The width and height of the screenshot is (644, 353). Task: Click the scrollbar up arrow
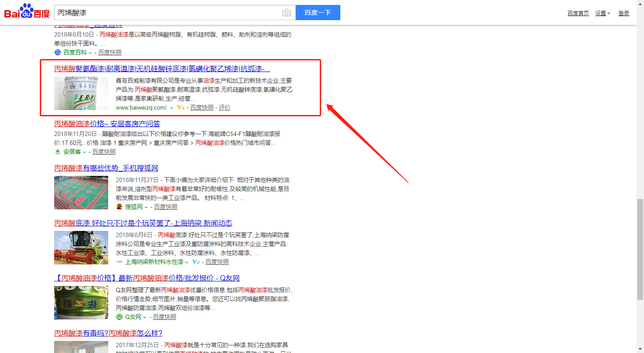pos(640,4)
